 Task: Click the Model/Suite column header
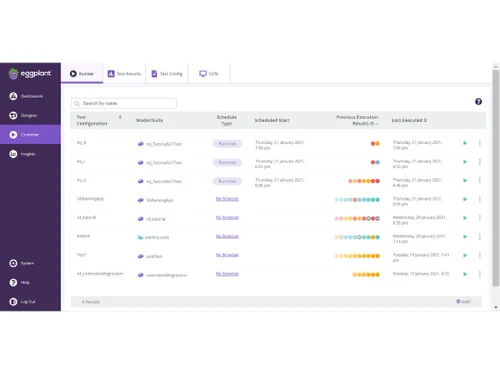click(149, 120)
